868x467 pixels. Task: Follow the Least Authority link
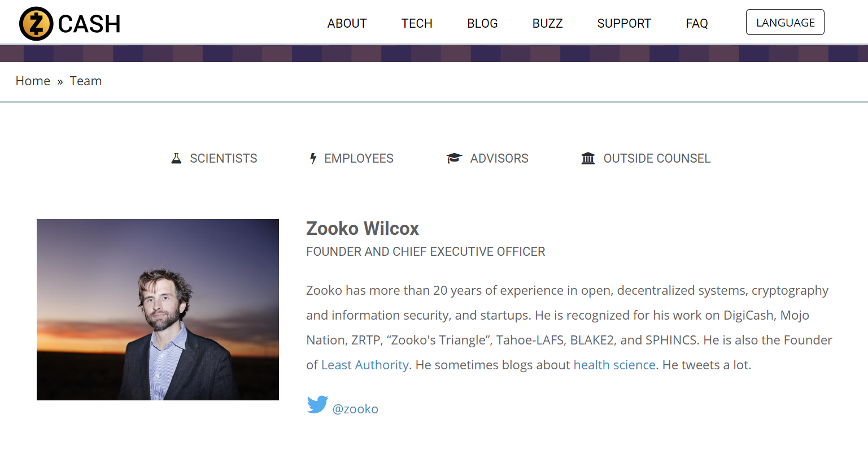(365, 365)
